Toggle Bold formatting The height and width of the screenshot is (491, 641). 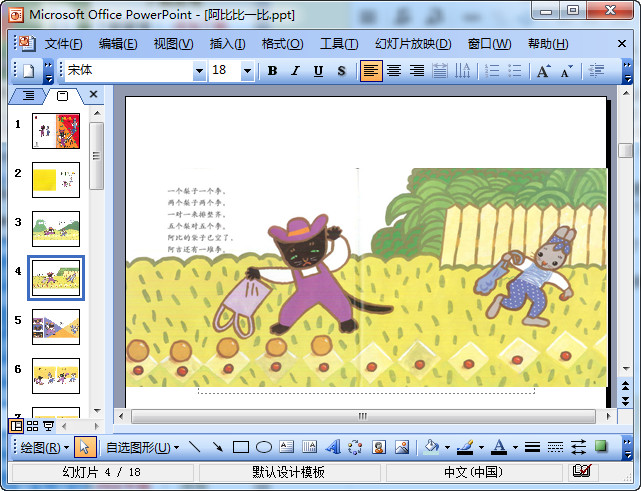coord(272,71)
